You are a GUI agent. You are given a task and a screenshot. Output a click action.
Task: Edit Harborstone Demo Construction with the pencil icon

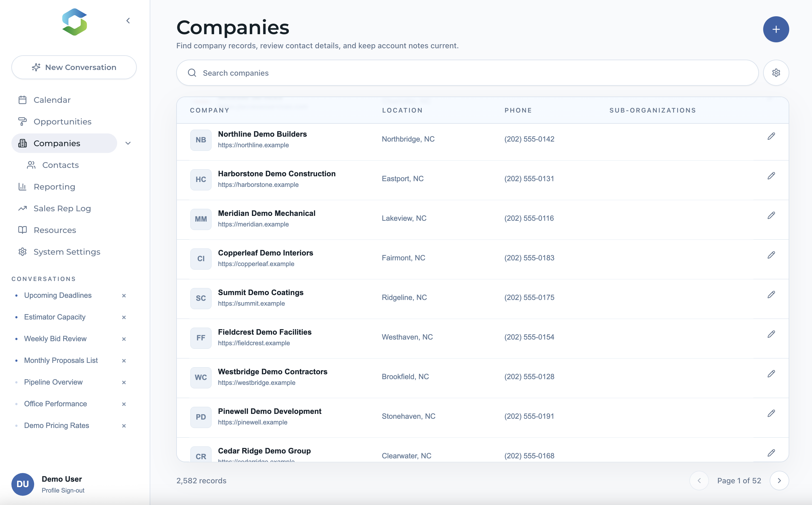click(771, 176)
